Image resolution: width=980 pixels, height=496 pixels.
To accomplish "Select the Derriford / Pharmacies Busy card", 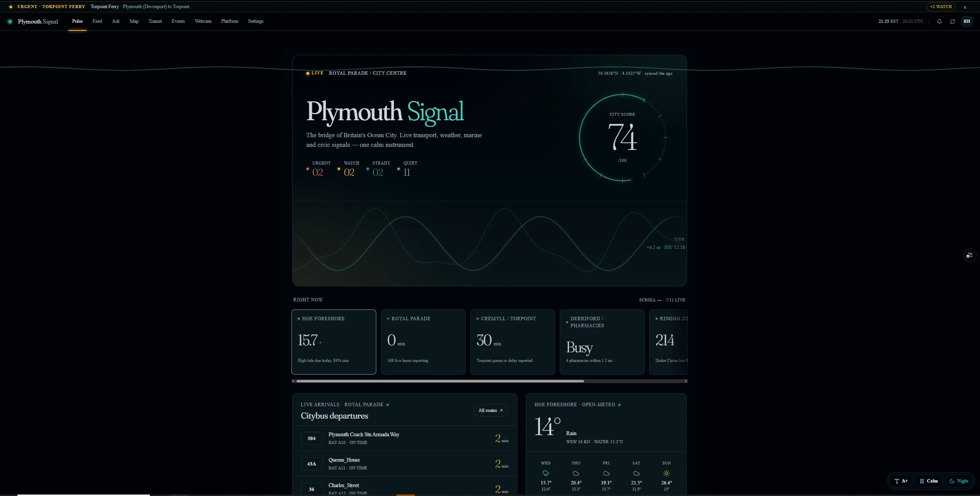I will [x=602, y=342].
